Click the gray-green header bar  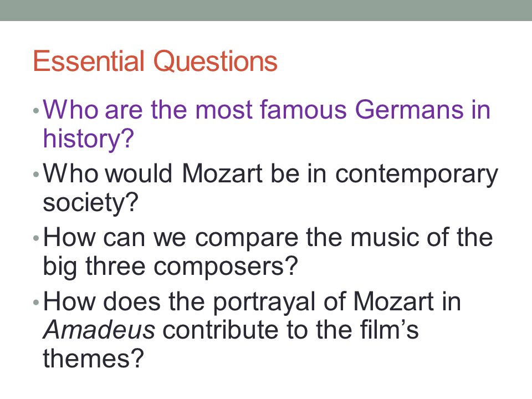click(x=266, y=10)
